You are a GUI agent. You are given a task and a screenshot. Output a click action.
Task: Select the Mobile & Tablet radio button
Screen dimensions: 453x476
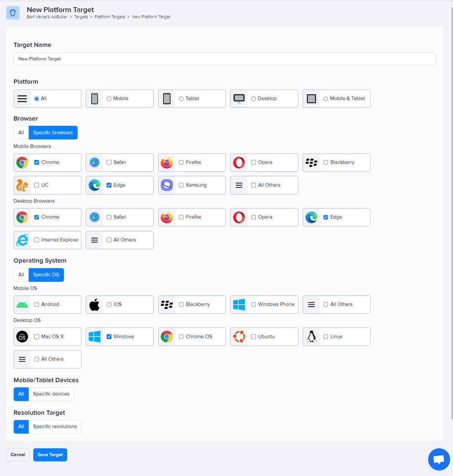325,99
